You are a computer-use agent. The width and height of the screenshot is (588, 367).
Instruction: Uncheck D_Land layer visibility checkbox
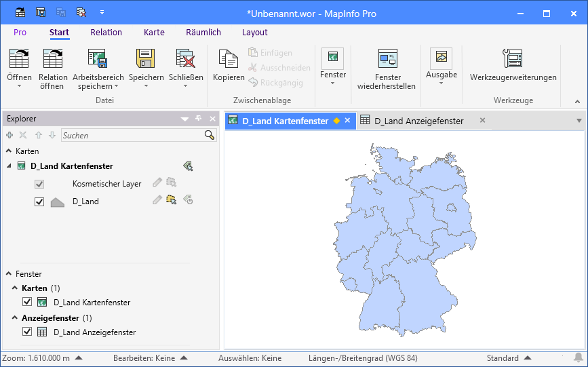click(x=39, y=201)
